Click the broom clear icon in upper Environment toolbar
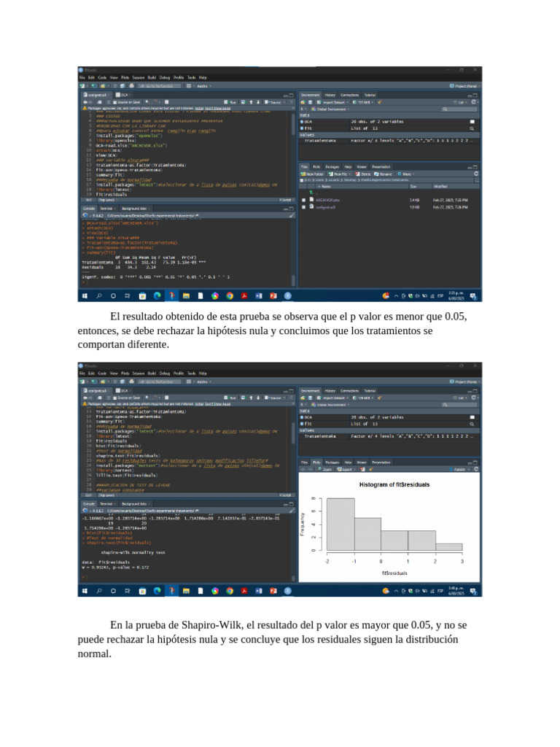 pos(379,102)
